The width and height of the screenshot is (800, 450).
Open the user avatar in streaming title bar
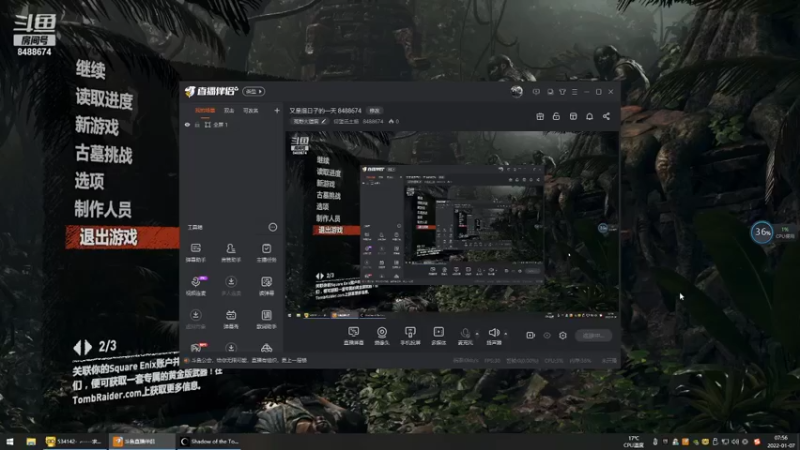516,91
